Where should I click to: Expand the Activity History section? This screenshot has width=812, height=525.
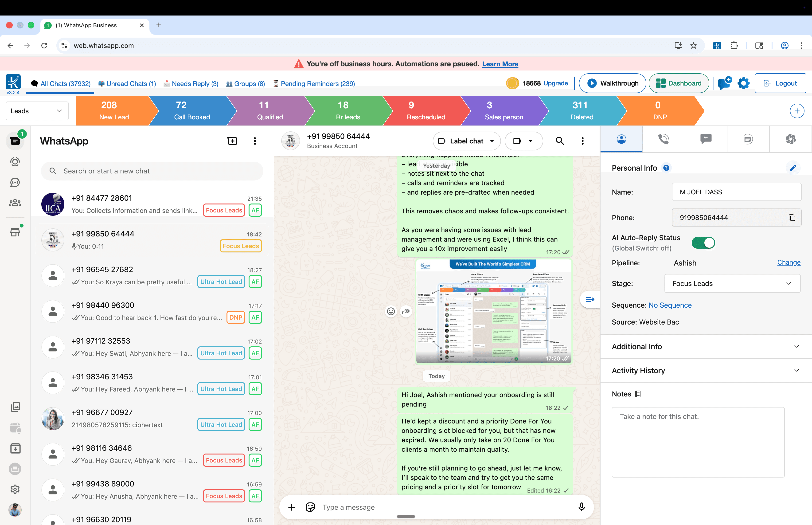coord(706,370)
